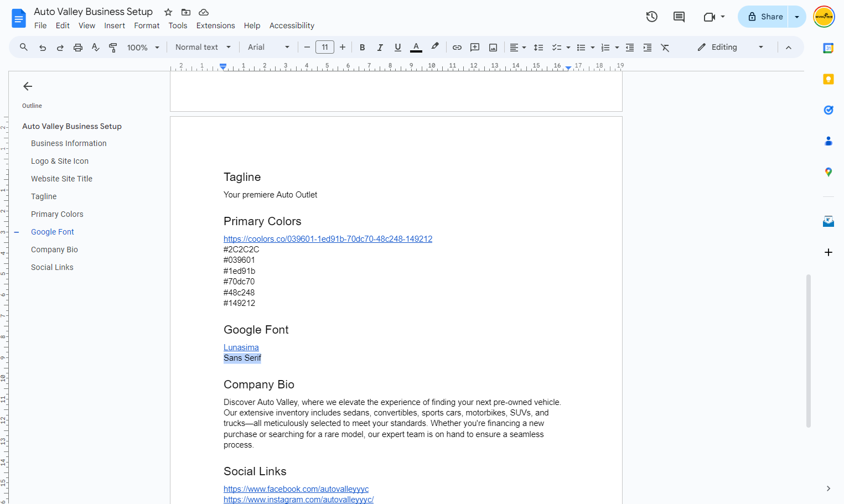Open the Lunasima font link
This screenshot has height=504, width=844.
(241, 347)
